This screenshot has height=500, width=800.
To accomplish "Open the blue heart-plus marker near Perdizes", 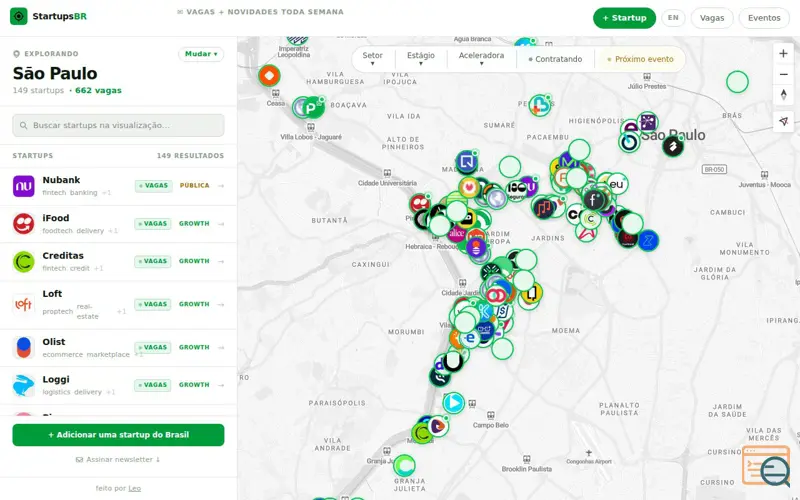I will tap(540, 105).
